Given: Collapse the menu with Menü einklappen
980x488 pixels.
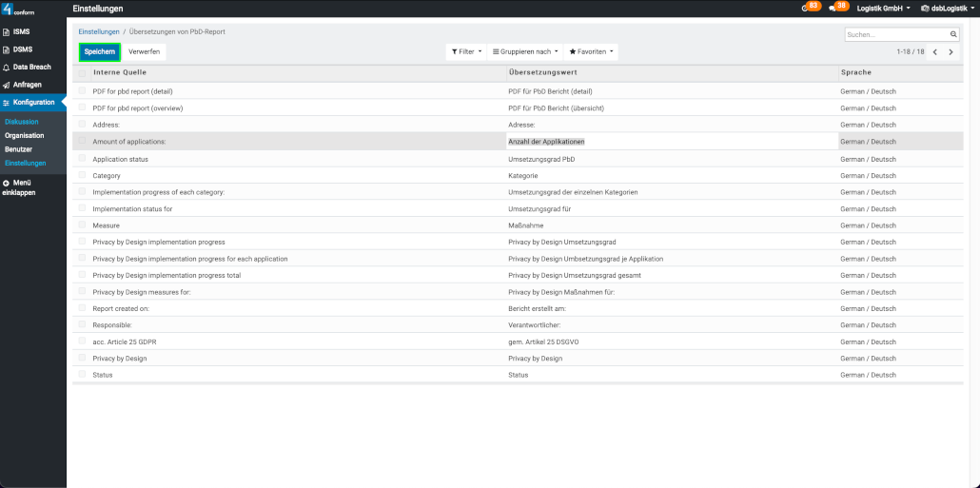Looking at the screenshot, I should point(19,186).
